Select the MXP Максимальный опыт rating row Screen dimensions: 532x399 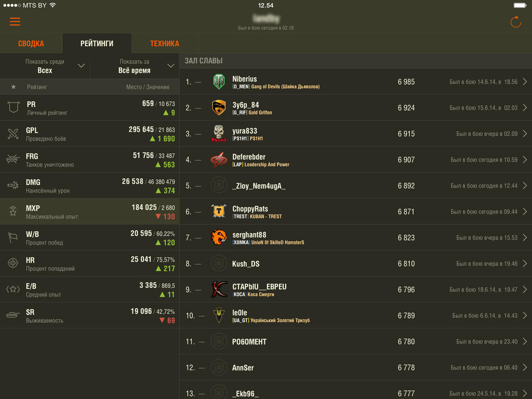click(x=89, y=212)
